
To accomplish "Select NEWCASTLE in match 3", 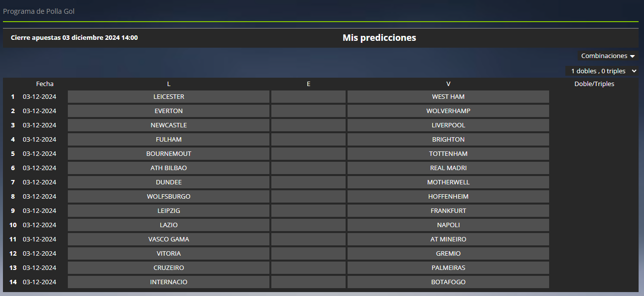I will [x=169, y=125].
